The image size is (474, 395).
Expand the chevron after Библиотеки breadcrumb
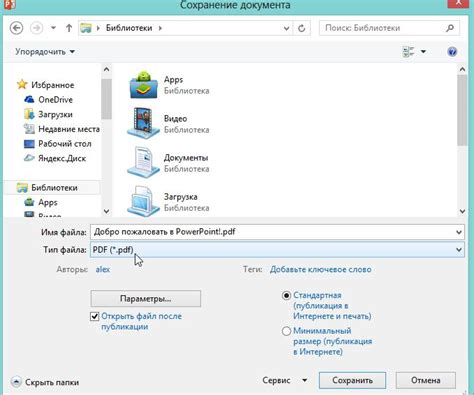[x=160, y=28]
